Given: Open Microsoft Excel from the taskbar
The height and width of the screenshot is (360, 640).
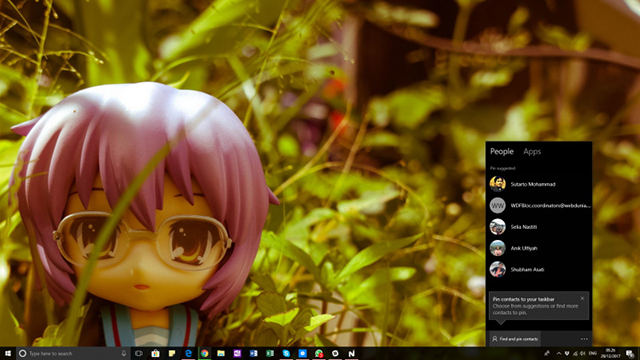Looking at the screenshot, I should (x=270, y=353).
